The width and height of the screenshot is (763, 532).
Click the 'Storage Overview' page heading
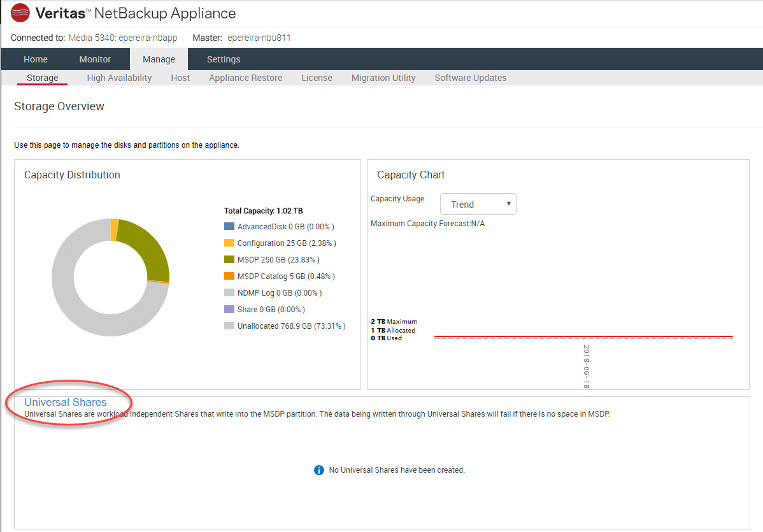pos(59,106)
